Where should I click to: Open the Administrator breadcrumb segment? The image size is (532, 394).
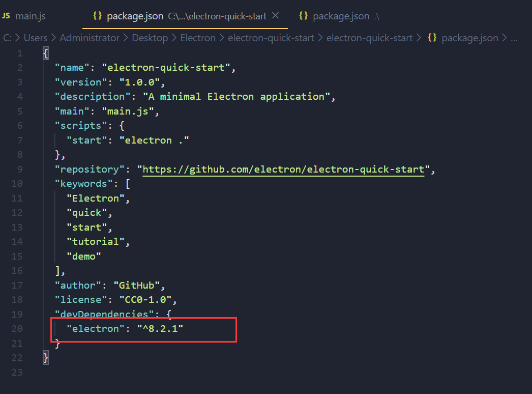point(90,38)
